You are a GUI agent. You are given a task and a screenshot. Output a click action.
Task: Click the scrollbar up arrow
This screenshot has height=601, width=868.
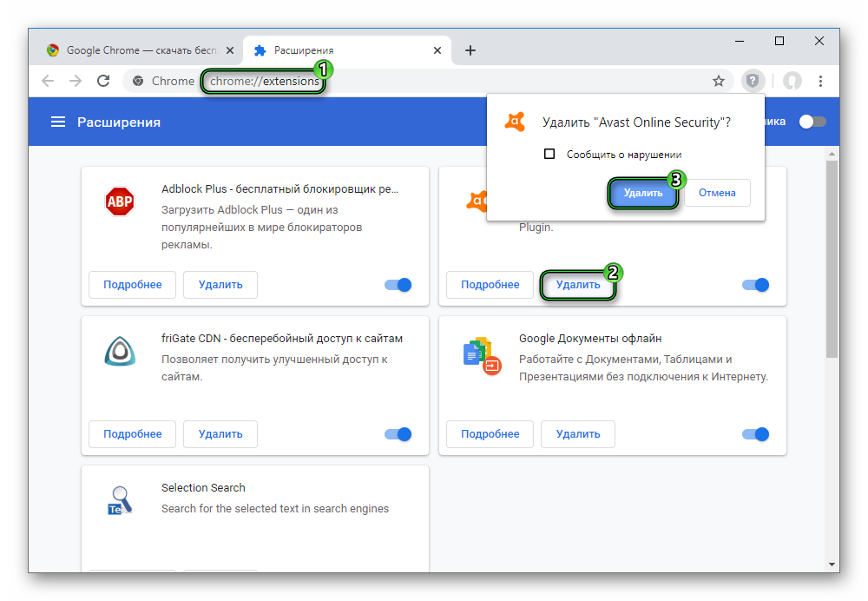point(832,154)
